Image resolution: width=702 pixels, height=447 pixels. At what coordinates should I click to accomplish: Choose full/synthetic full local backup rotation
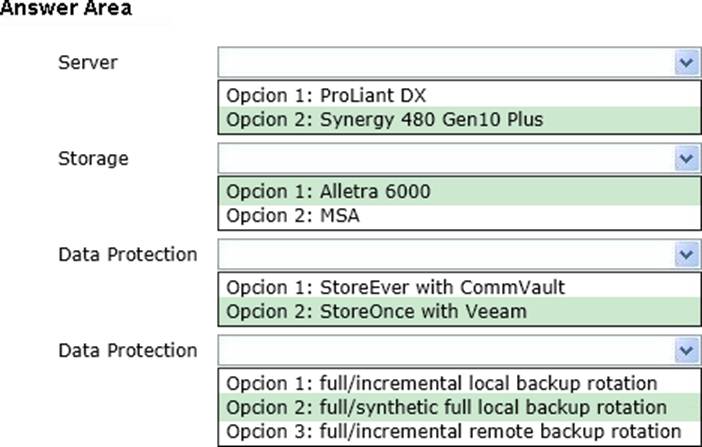[x=446, y=407]
